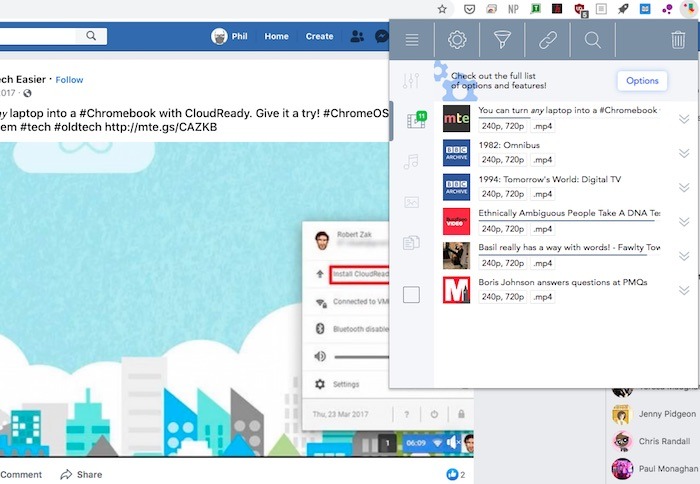Click the mte thumbnail in the video list
Image resolution: width=700 pixels, height=484 pixels.
coord(456,118)
